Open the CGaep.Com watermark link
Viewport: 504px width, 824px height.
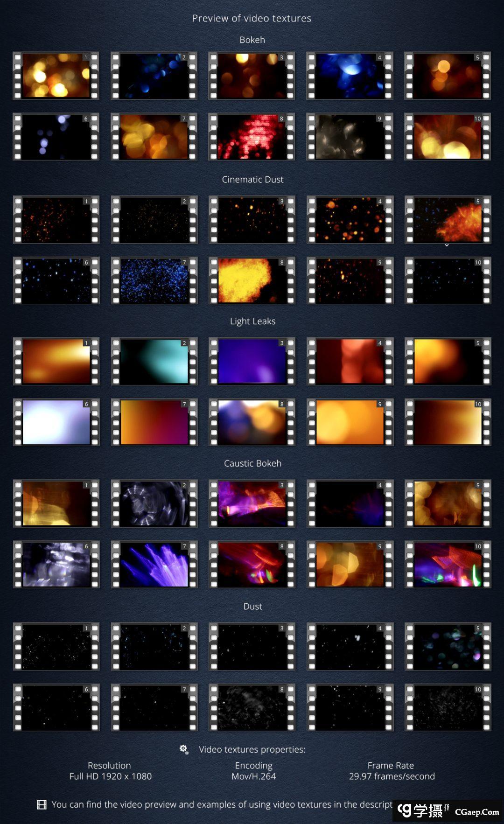477,812
